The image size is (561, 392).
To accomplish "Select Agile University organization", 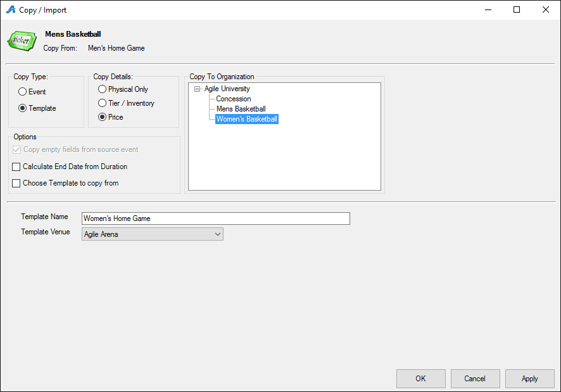I will pyautogui.click(x=227, y=89).
